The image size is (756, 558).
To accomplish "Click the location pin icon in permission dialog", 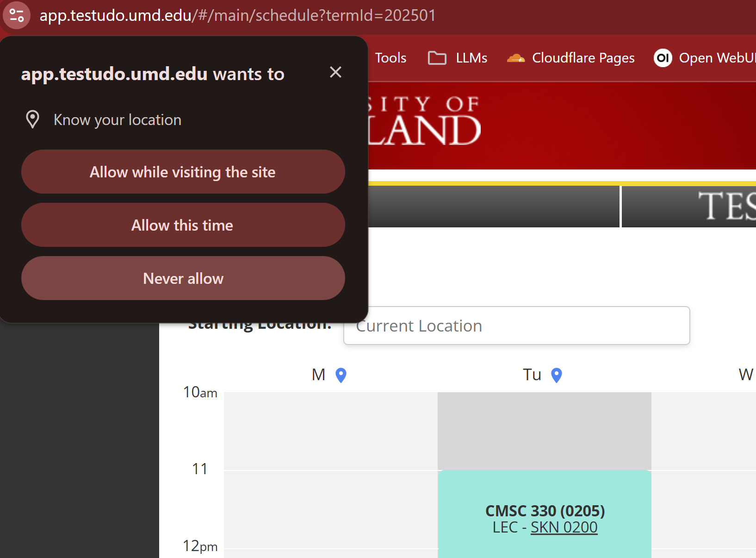I will [x=32, y=119].
